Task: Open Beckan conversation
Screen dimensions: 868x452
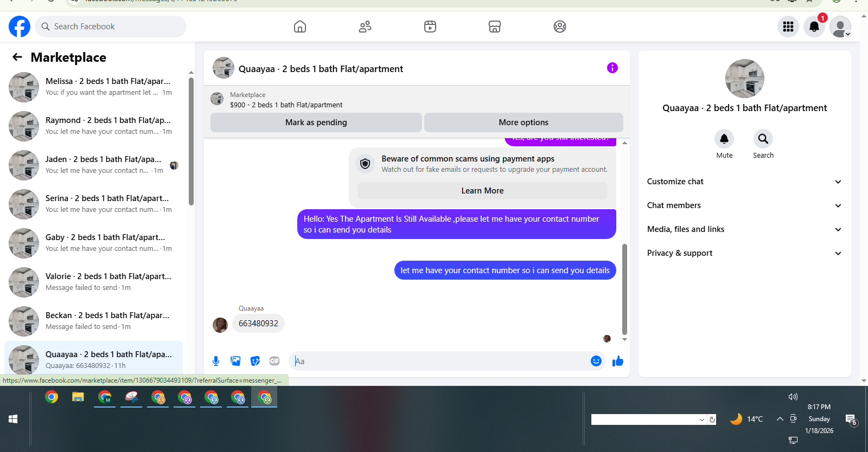Action: [93, 321]
